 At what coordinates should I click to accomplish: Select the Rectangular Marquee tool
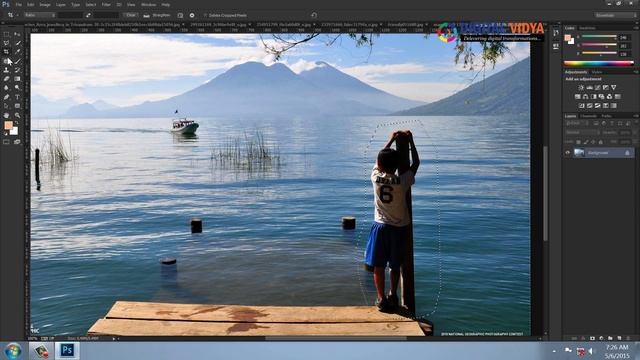click(x=6, y=34)
